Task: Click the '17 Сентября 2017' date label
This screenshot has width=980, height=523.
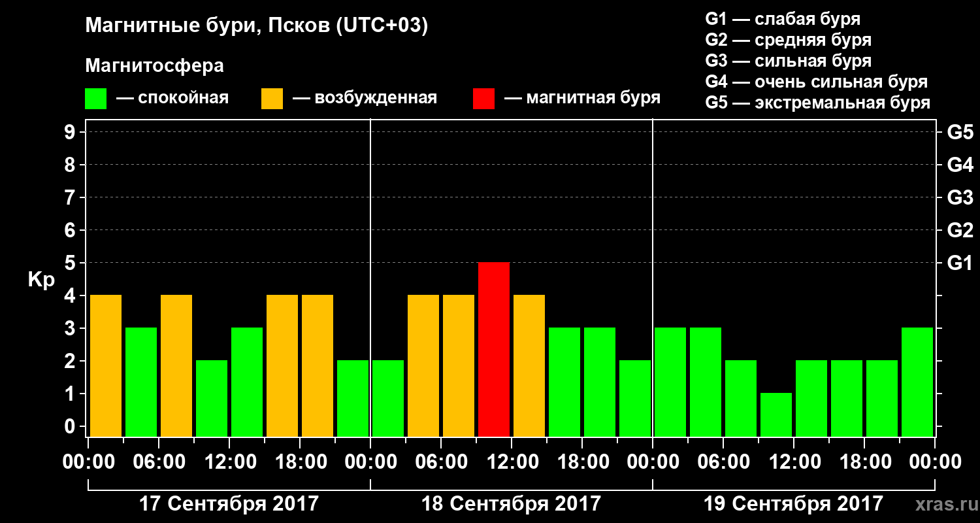Action: [229, 504]
